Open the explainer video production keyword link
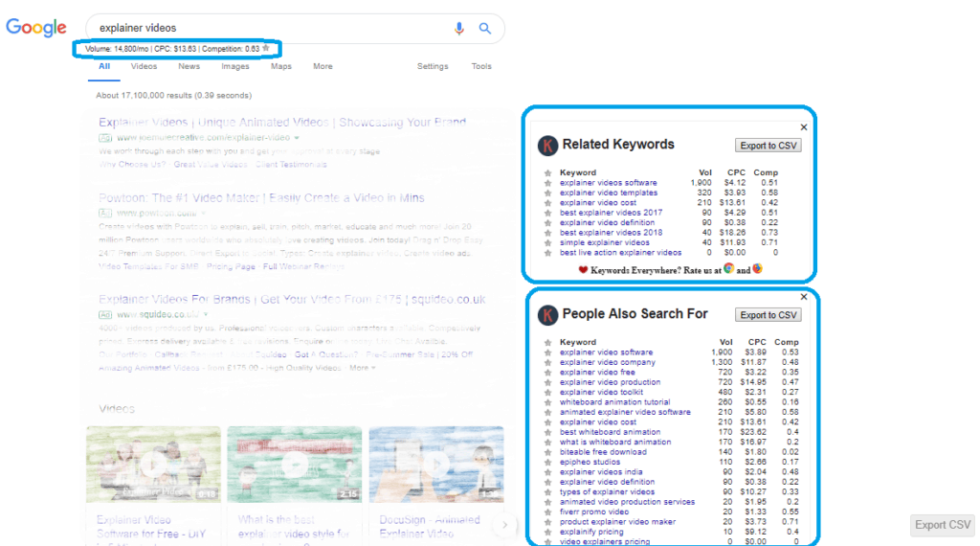Screen dimensions: 980x546 (610, 382)
